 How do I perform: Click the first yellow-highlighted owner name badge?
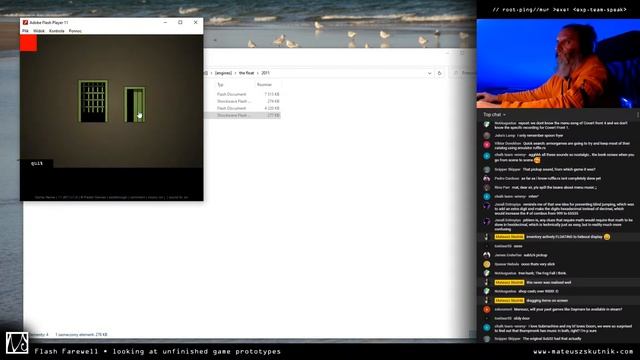509,237
